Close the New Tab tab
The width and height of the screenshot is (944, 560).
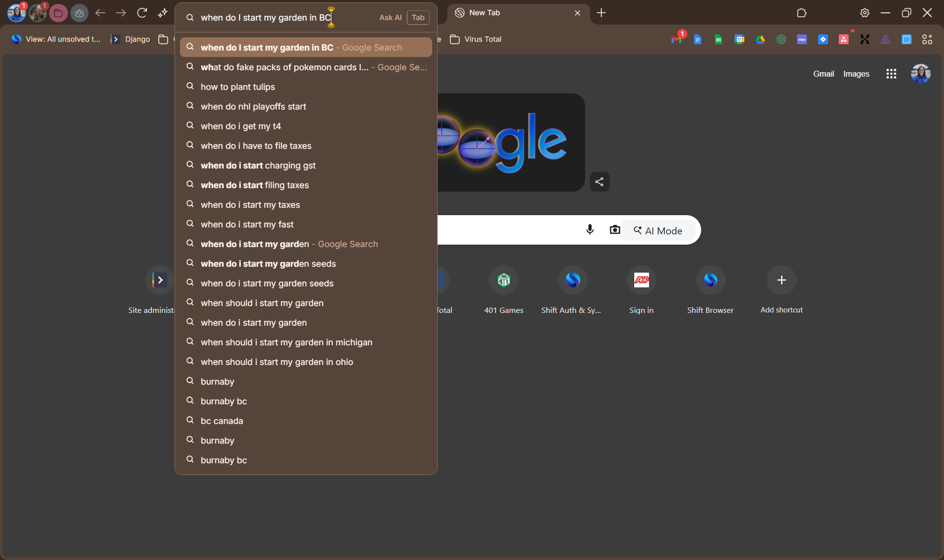click(x=577, y=13)
